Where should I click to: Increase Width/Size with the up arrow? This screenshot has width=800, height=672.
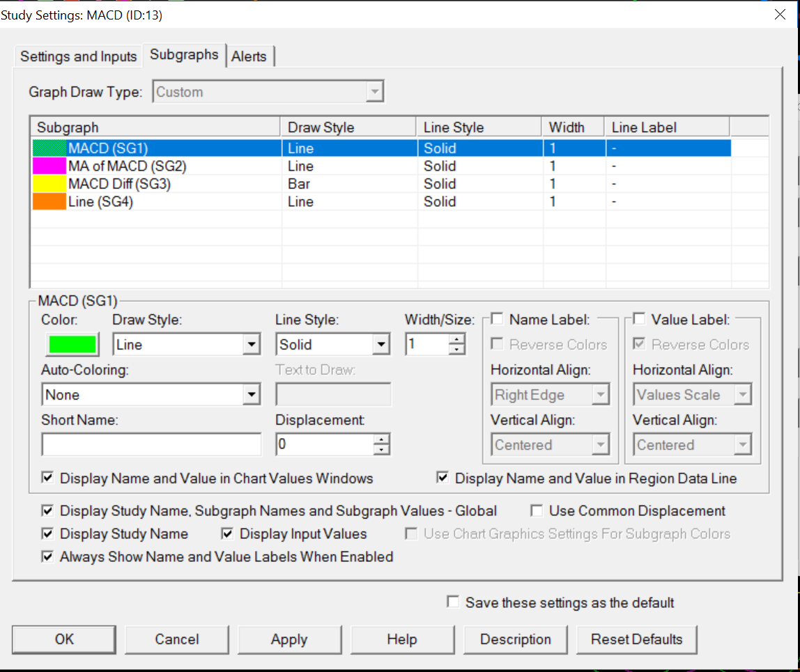point(456,339)
